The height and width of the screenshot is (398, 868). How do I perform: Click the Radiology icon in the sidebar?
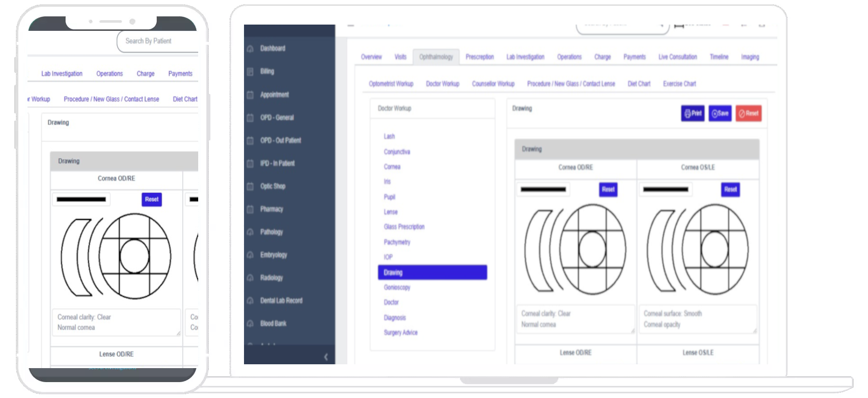click(x=250, y=278)
